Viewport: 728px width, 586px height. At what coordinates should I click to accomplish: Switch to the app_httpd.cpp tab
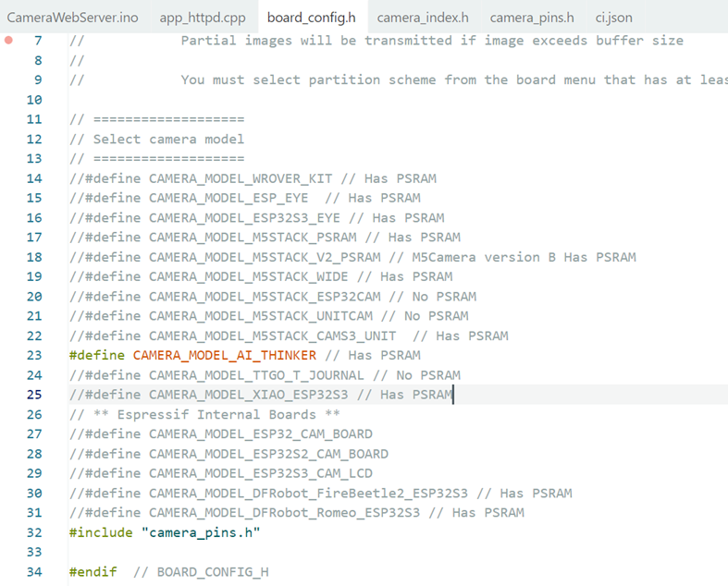click(x=202, y=18)
